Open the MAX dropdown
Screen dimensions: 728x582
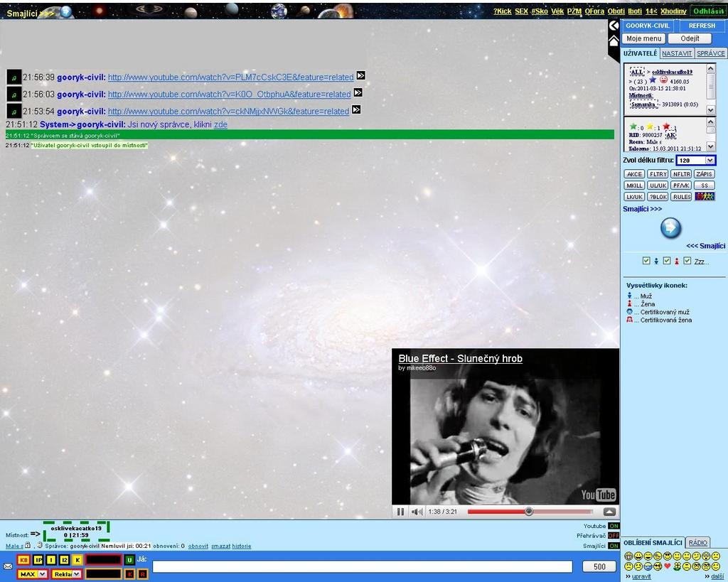coord(32,574)
